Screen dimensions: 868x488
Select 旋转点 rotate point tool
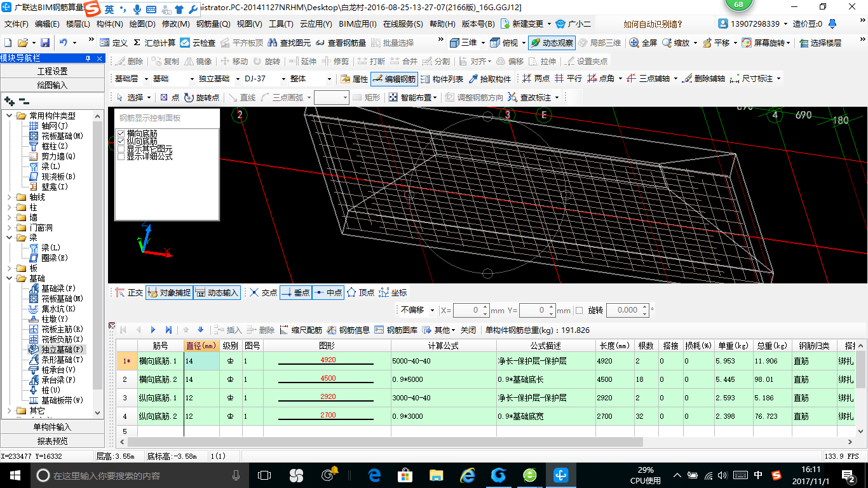coord(201,97)
